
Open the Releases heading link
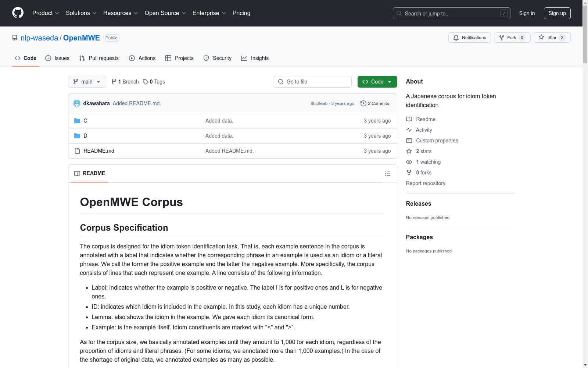[419, 204]
